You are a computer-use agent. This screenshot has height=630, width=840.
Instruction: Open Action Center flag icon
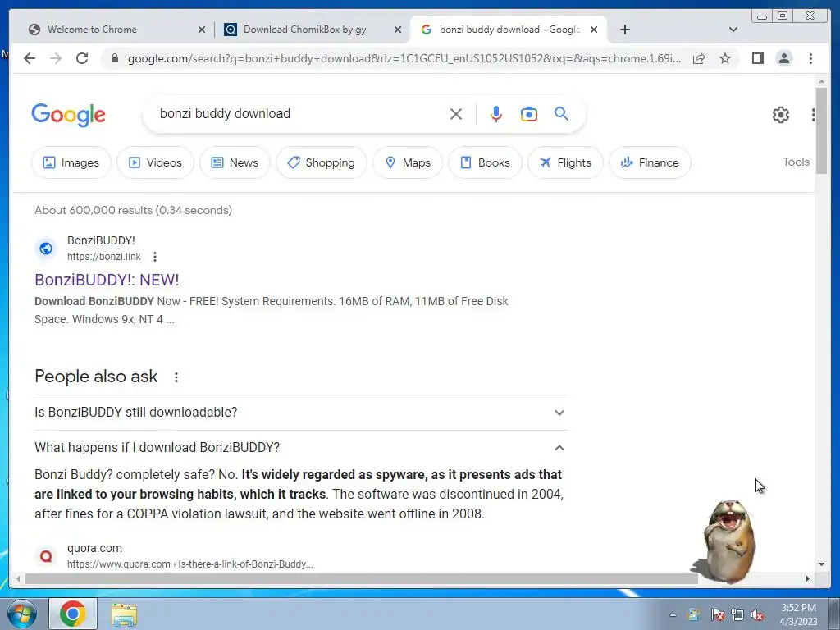point(717,614)
